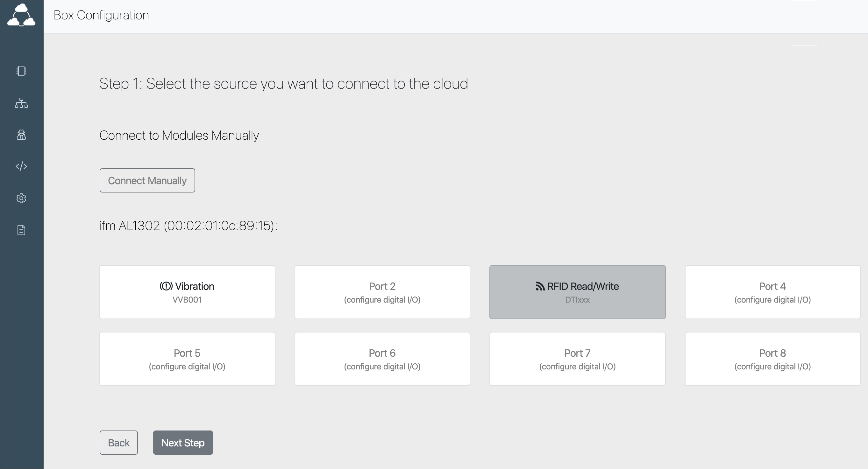The height and width of the screenshot is (469, 868).
Task: Open the document sidebar icon
Action: coord(21,230)
